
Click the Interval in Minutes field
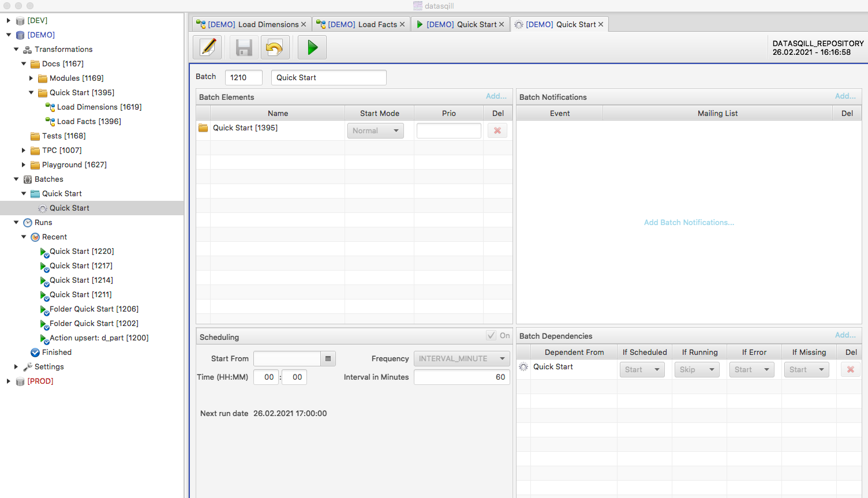tap(461, 377)
